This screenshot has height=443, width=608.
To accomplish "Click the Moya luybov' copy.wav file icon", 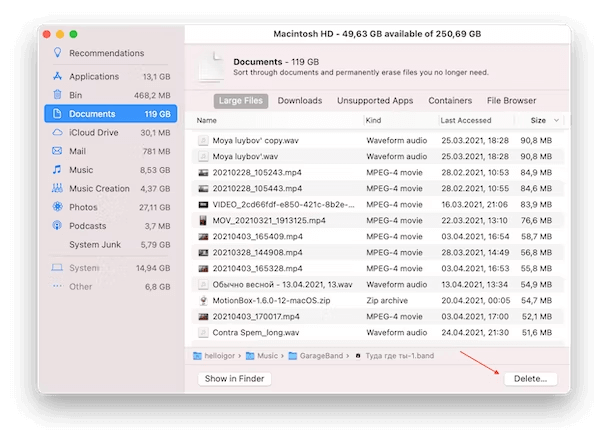I will 203,140.
